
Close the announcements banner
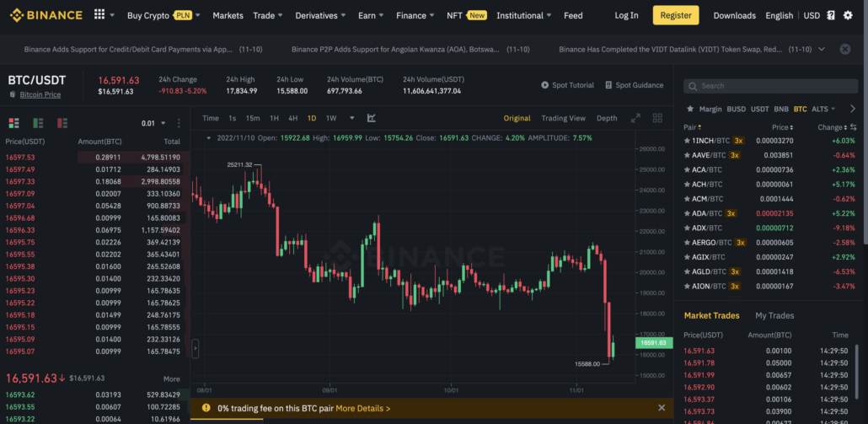pos(845,49)
